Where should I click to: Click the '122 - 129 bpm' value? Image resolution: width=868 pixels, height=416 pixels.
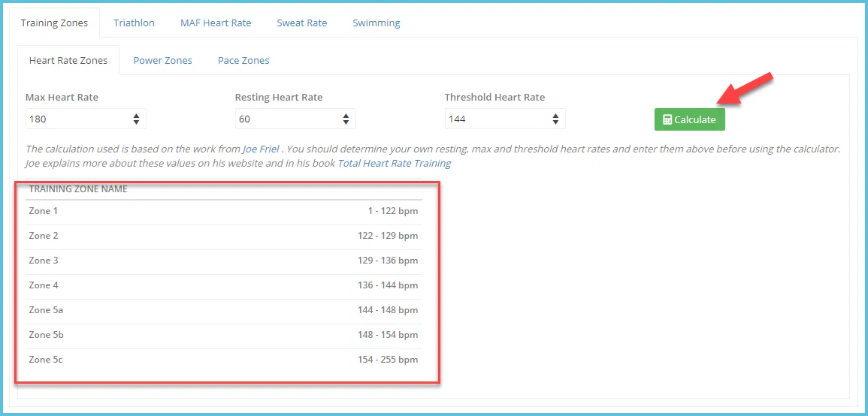[x=388, y=236]
